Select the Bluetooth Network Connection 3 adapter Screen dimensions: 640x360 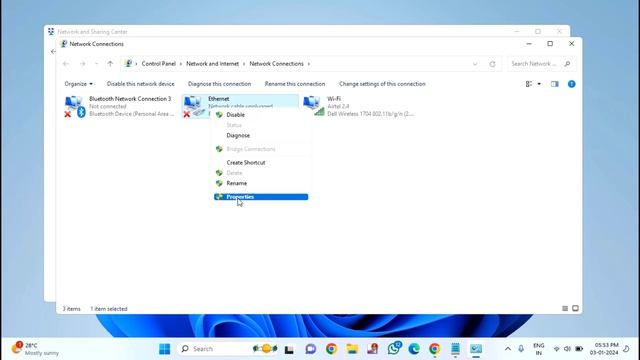pos(120,106)
